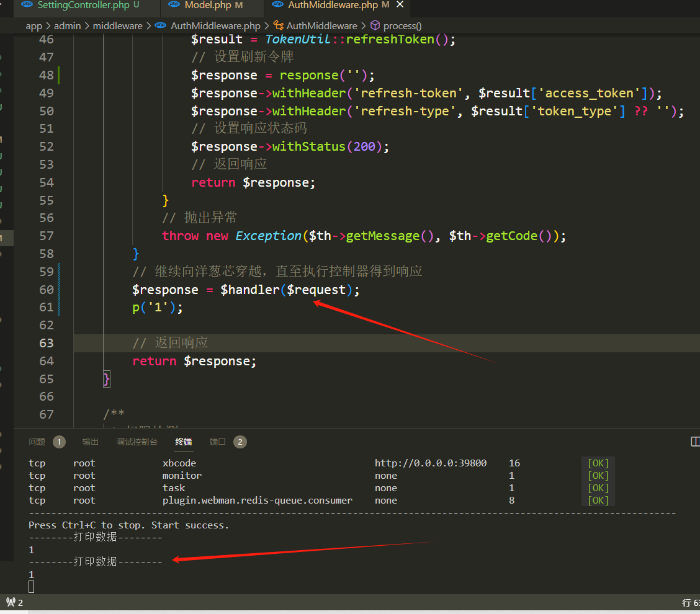Click the PHP icon on SettingController.php tab
This screenshot has width=700, height=614.
coord(27,4)
